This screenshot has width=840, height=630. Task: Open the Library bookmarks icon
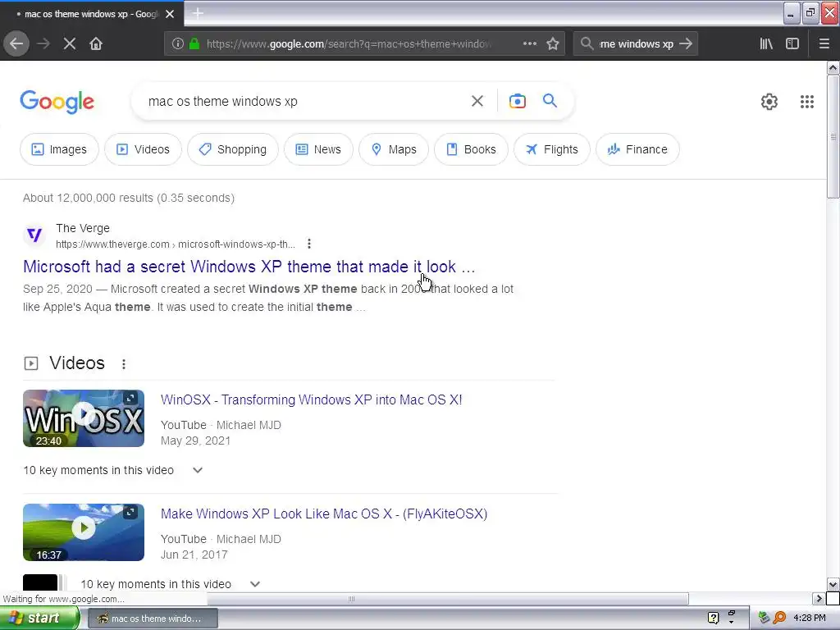click(x=766, y=43)
